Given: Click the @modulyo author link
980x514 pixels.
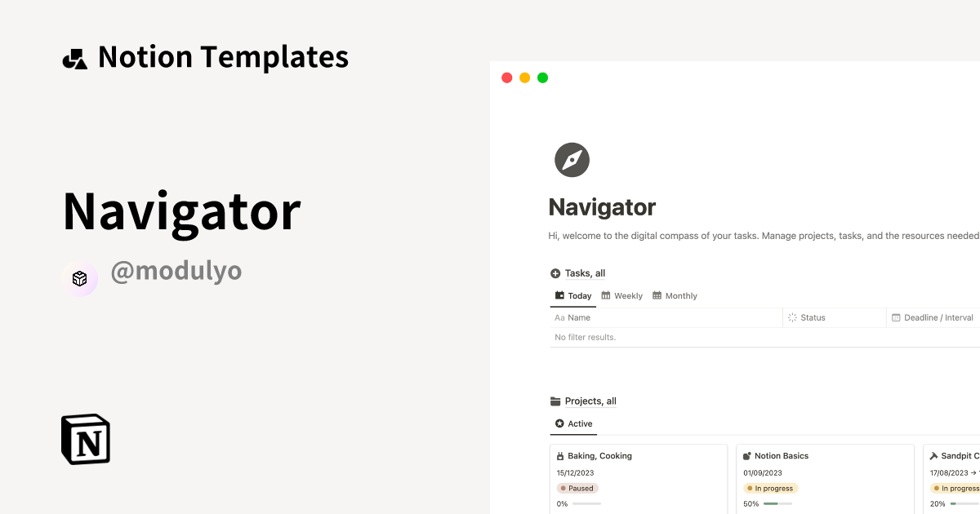Looking at the screenshot, I should pyautogui.click(x=176, y=270).
